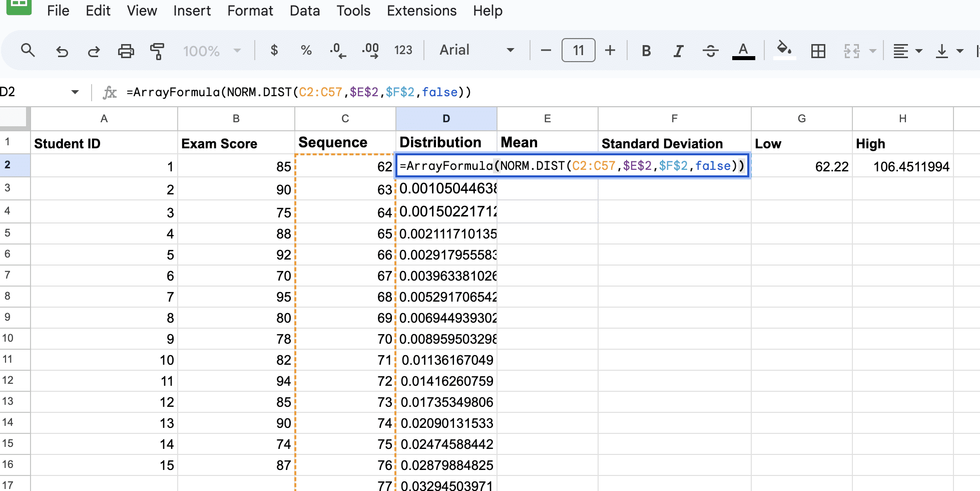Open horizontal align dropdown
The image size is (980, 491).
coord(907,51)
